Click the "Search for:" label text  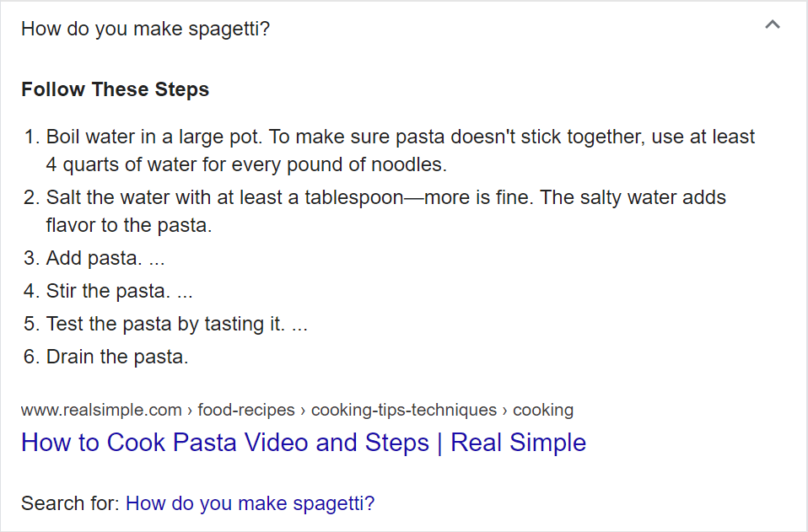[x=70, y=503]
